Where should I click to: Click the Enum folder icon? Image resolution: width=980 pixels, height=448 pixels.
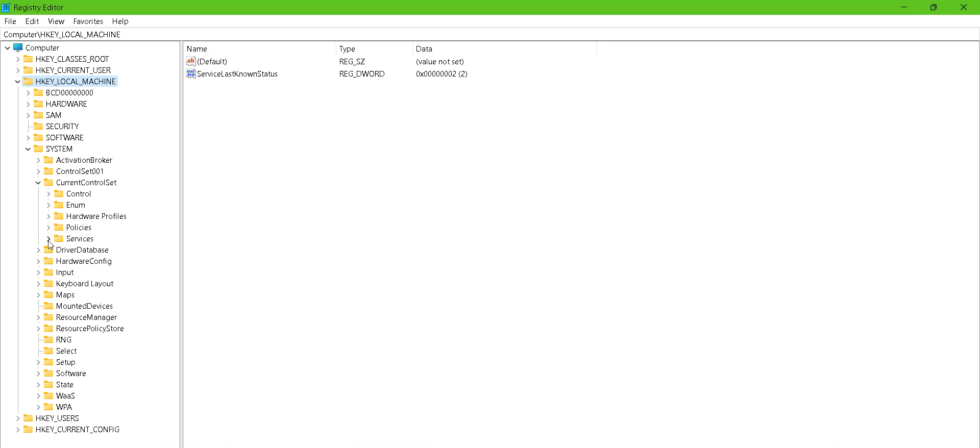pos(59,205)
